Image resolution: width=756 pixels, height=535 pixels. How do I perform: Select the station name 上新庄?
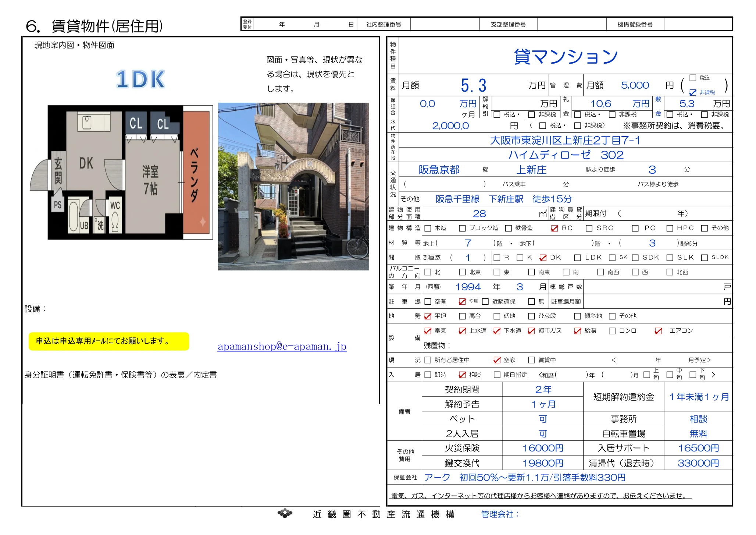pos(531,170)
